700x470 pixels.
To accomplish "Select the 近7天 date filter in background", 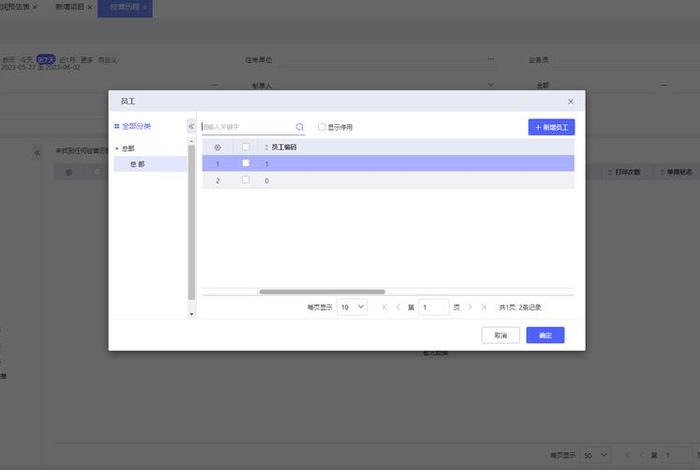I will click(46, 59).
